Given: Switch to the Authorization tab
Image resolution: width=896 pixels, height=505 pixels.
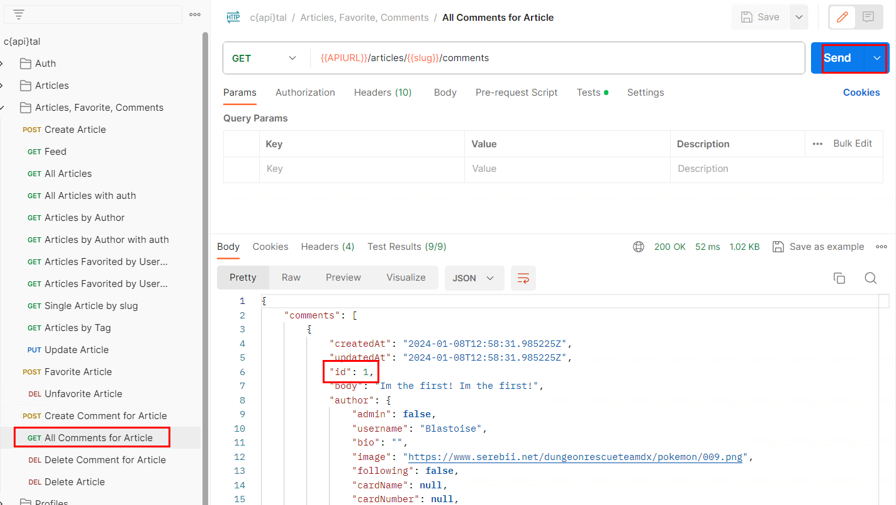Looking at the screenshot, I should [305, 93].
